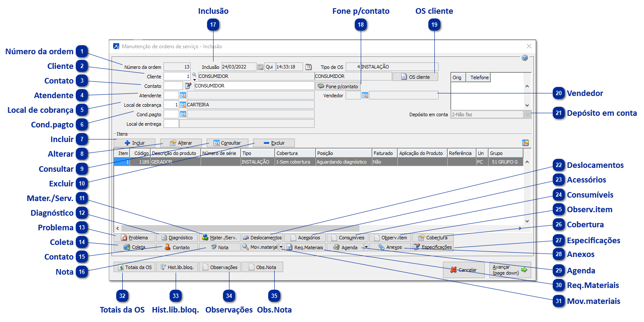Screen dimensions: 644x322
Task: Click the Consultar button
Action: point(228,143)
